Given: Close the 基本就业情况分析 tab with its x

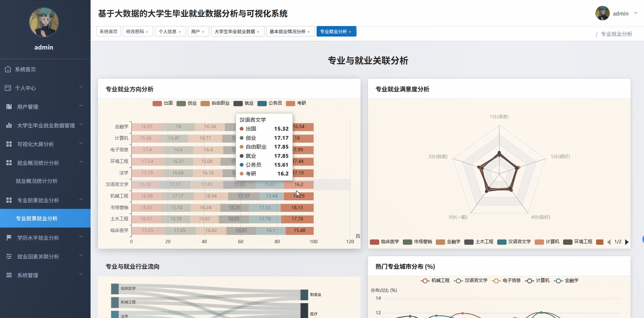Looking at the screenshot, I should (x=309, y=32).
